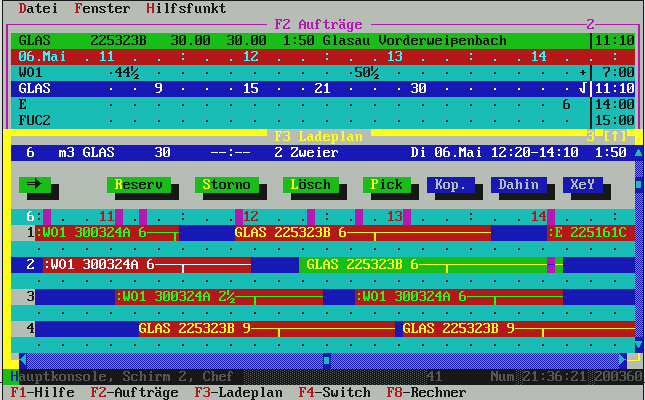Viewport: 645px width, 400px height.
Task: Open F8-Rechner from the bottom key bar
Action: (x=426, y=393)
